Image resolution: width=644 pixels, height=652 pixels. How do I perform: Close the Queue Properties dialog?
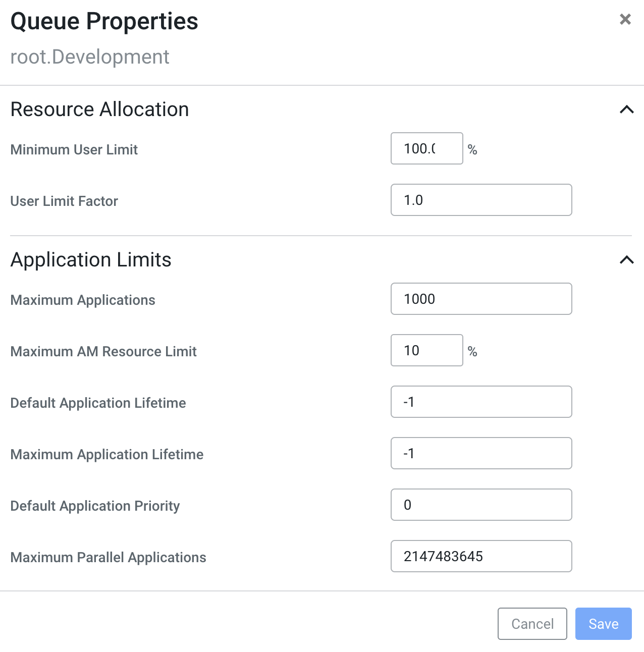pyautogui.click(x=625, y=19)
